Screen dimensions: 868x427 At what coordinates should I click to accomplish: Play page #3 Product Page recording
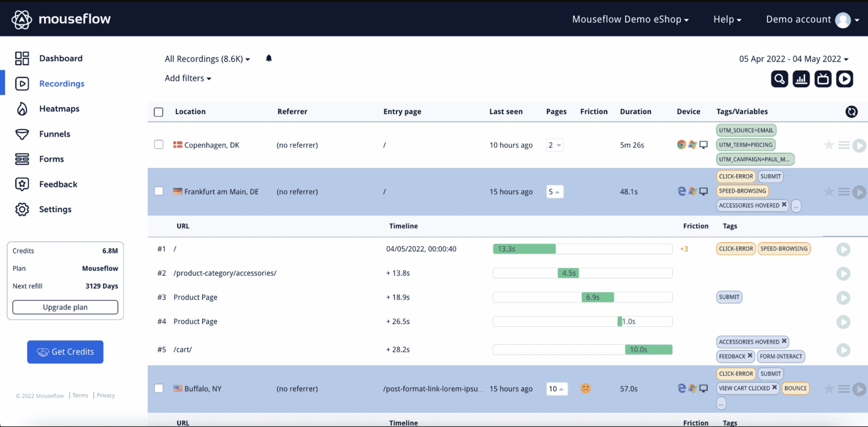pyautogui.click(x=843, y=298)
